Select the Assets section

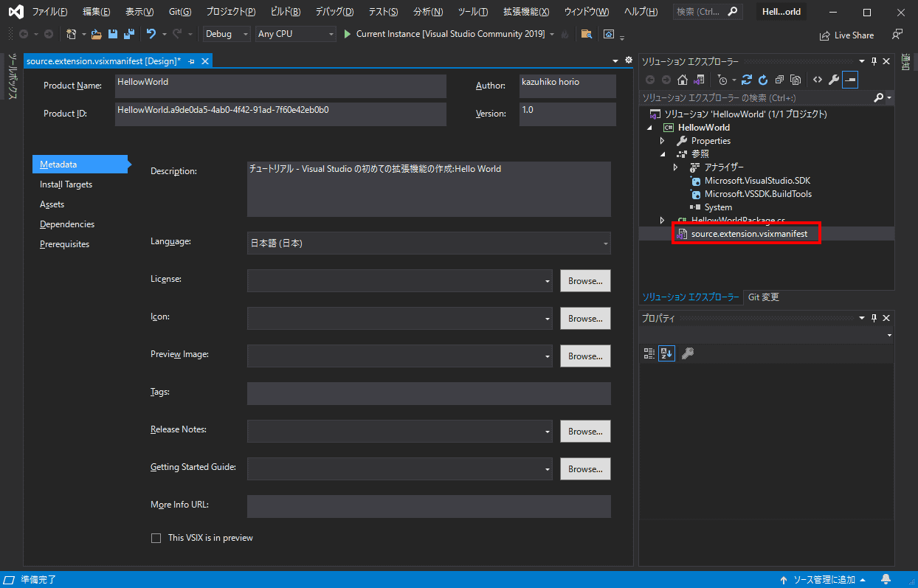click(52, 204)
